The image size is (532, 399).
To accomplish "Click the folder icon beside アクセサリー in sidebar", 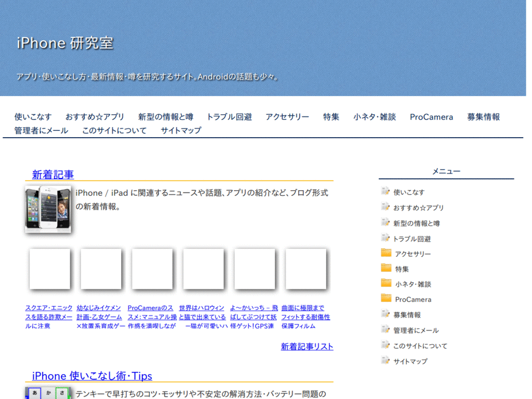I will (x=386, y=253).
